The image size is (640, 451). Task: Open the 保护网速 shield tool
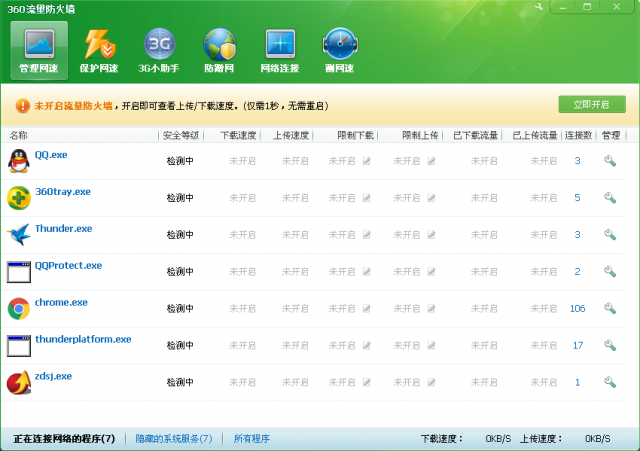[100, 52]
